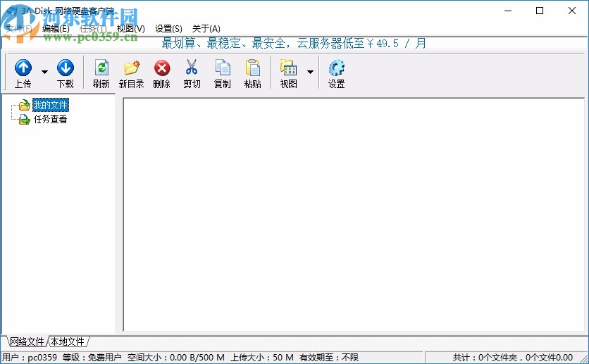
Task: Create a new folder with 新目录
Action: click(x=132, y=73)
